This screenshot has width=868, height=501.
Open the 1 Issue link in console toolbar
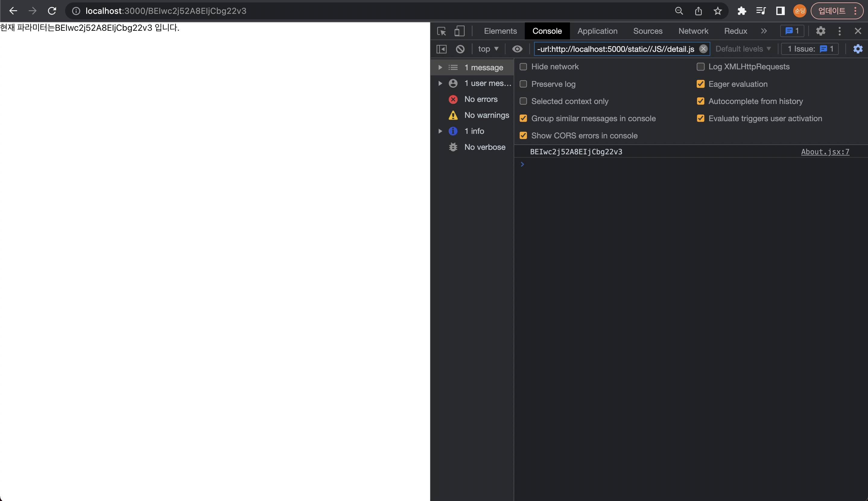[810, 49]
